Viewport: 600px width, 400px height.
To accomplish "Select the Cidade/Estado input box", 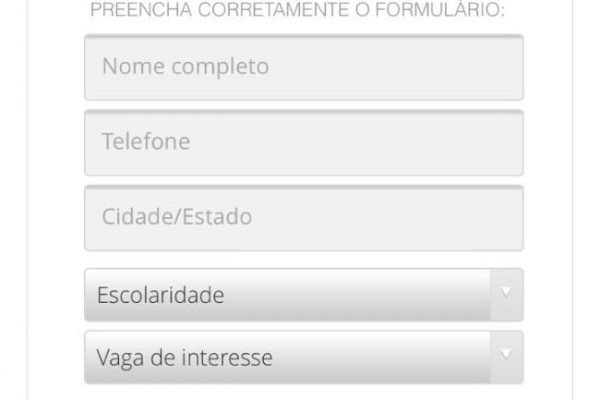I will pos(303,217).
